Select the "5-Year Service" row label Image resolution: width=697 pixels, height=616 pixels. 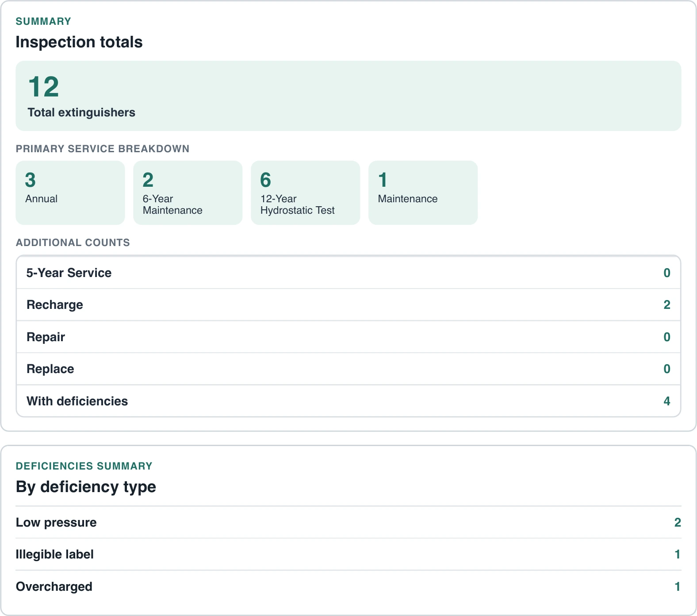click(x=69, y=273)
